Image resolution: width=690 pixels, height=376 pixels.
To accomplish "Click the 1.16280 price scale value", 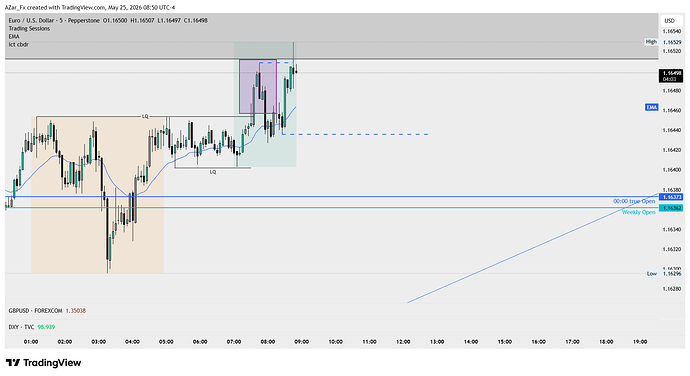I will click(672, 289).
